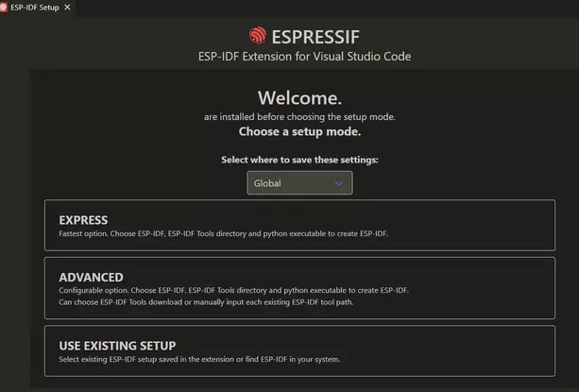Click the 'Welcome.' heading
Screen dimensions: 579x392
[299, 98]
